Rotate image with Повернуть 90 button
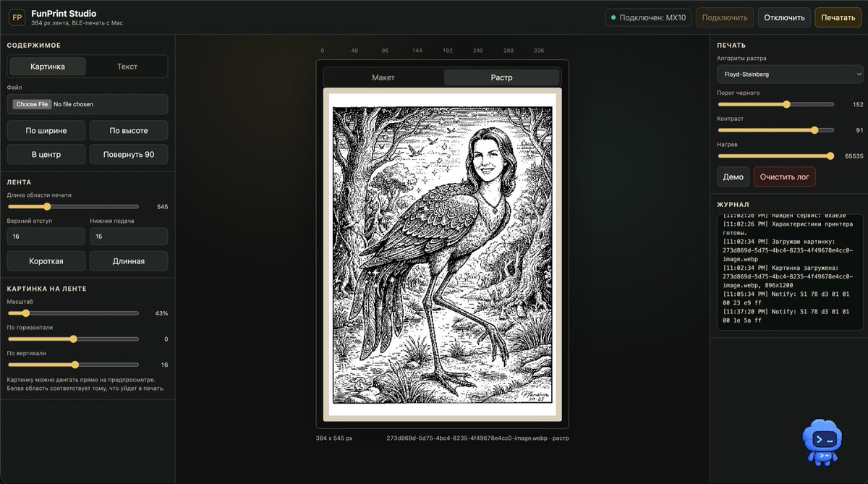The width and height of the screenshot is (868, 484). (129, 154)
